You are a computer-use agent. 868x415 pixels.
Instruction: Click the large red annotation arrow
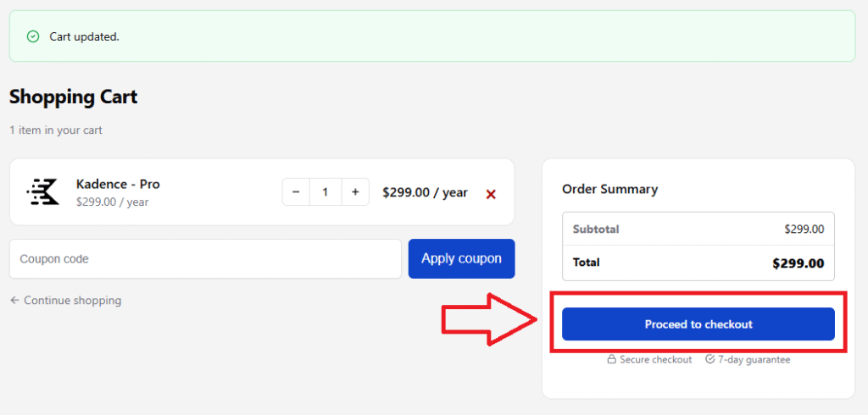pyautogui.click(x=489, y=320)
